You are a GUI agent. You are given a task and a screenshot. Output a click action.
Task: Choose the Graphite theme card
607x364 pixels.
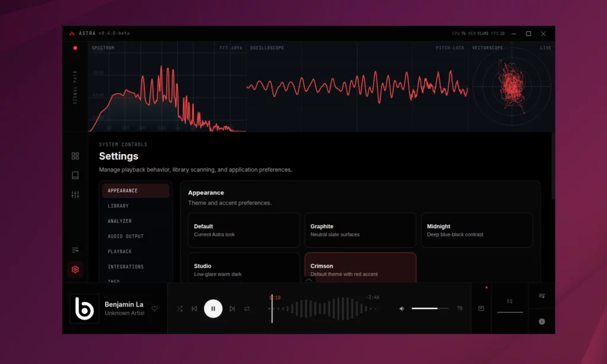[x=360, y=230]
